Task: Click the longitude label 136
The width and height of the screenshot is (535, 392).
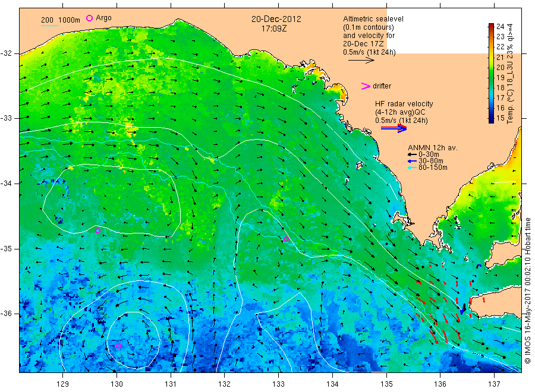Action: [440, 384]
